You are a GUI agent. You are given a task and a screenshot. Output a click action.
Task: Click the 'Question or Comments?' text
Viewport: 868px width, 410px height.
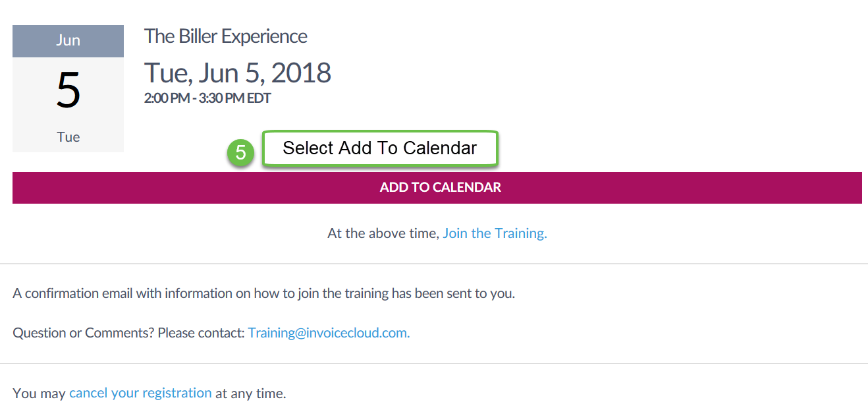(83, 333)
